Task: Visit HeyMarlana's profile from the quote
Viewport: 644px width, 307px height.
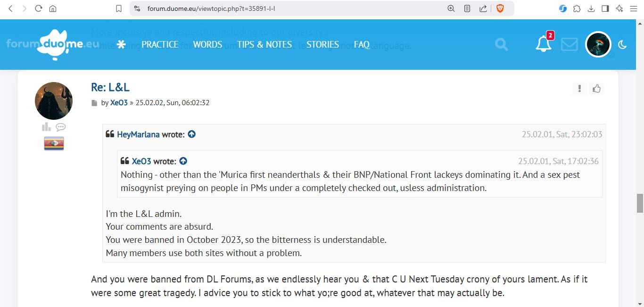Action: (x=138, y=134)
